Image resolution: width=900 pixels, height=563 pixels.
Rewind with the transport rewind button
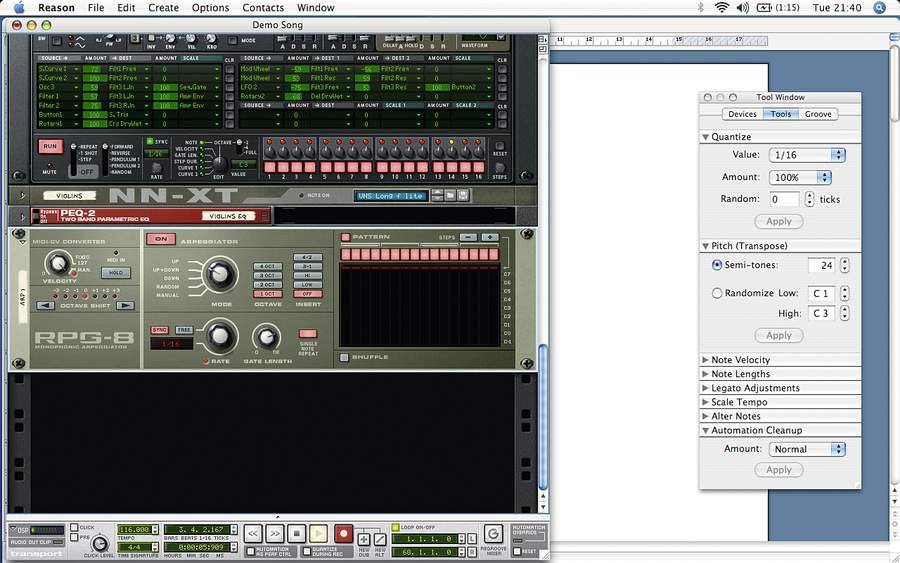pos(253,534)
